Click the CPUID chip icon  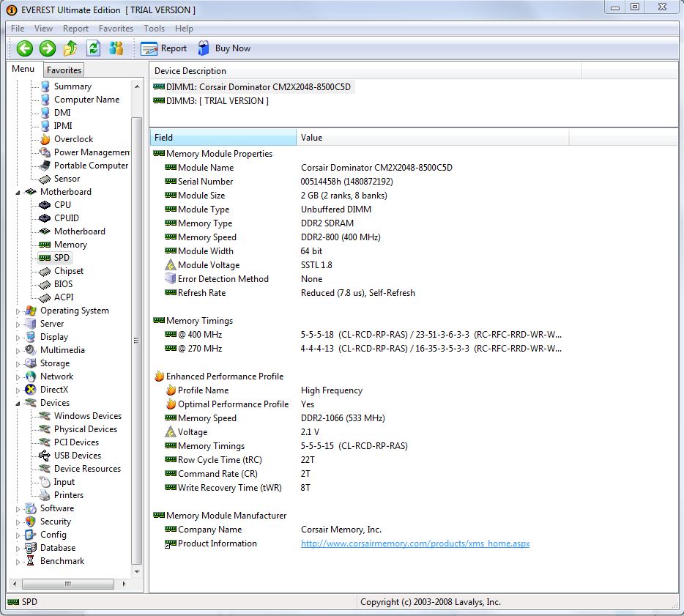(45, 218)
